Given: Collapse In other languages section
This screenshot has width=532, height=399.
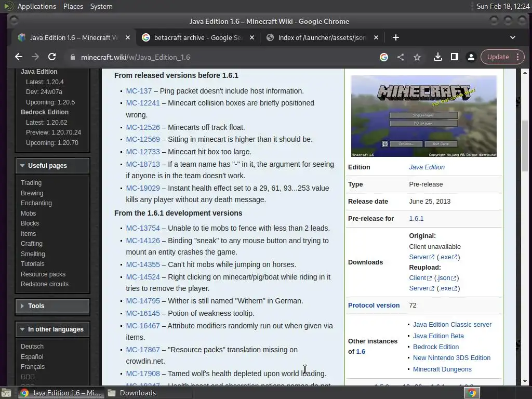Looking at the screenshot, I should tap(52, 329).
